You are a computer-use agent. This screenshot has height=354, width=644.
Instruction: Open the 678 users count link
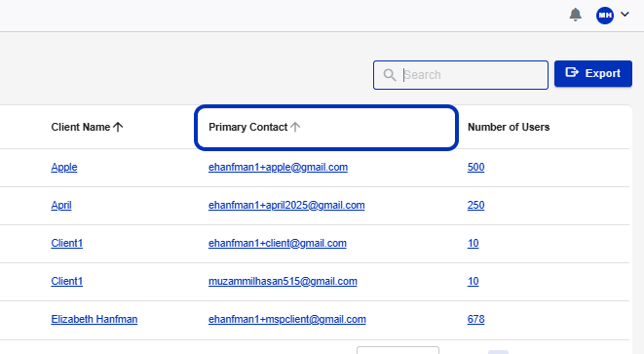click(x=476, y=319)
